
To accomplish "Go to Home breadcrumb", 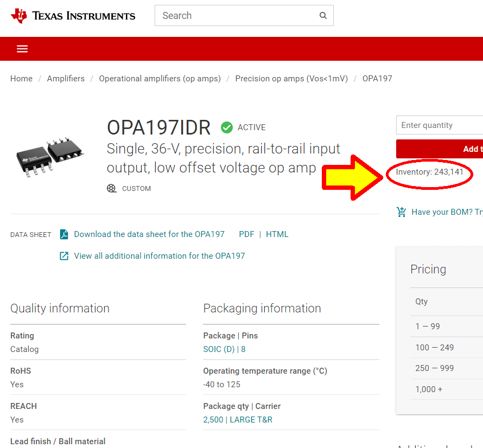I will point(21,79).
